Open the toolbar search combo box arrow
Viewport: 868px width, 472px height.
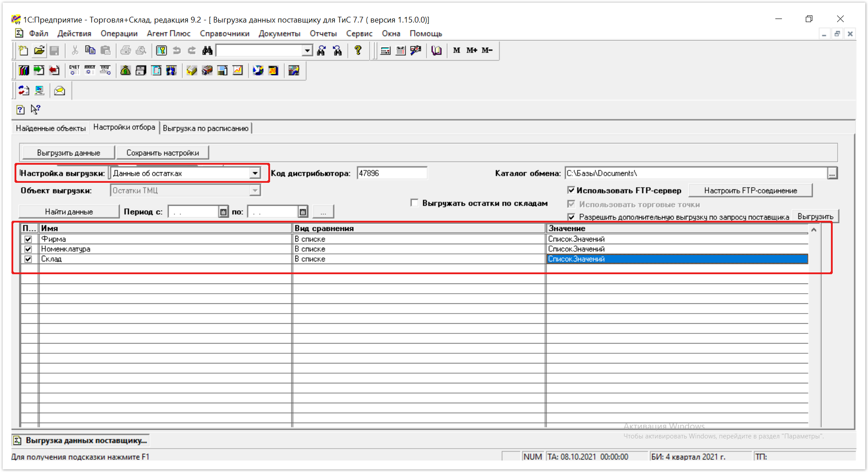[x=308, y=50]
